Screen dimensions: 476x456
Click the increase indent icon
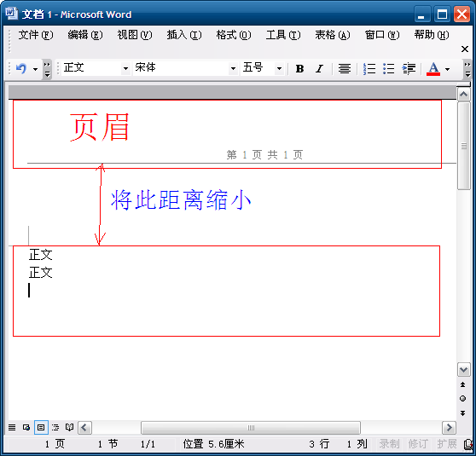point(409,69)
